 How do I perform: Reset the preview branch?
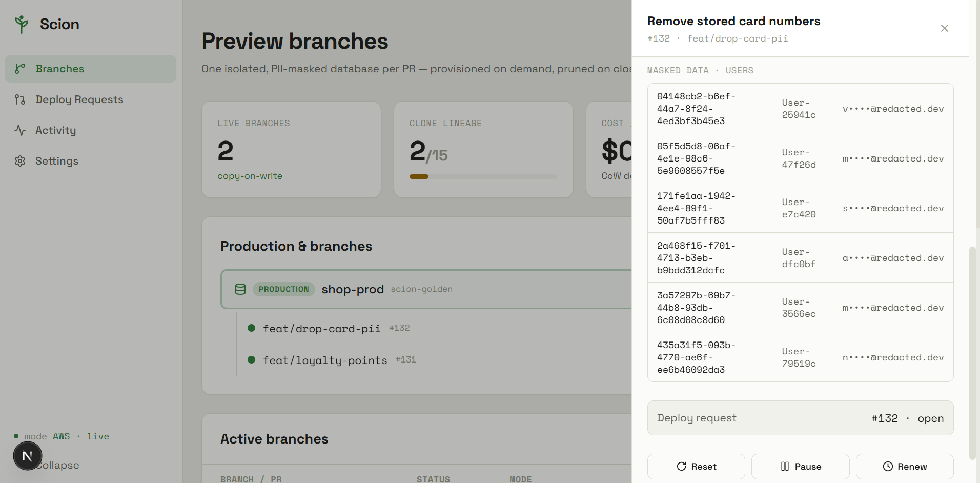coord(696,467)
